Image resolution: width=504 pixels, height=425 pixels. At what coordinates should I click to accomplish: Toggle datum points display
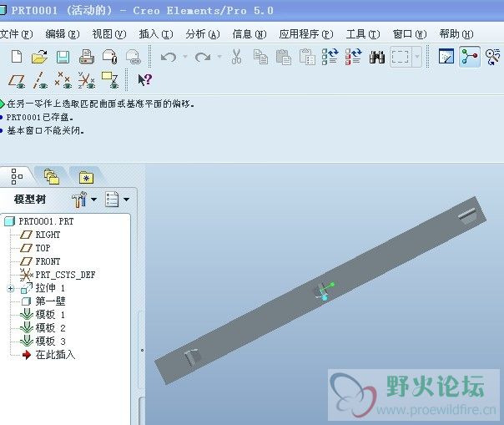(x=63, y=80)
